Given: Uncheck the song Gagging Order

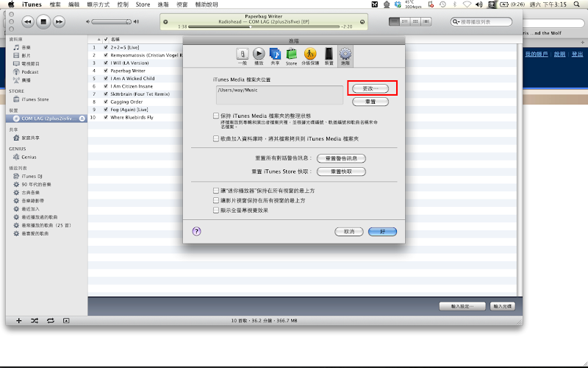Looking at the screenshot, I should point(106,102).
